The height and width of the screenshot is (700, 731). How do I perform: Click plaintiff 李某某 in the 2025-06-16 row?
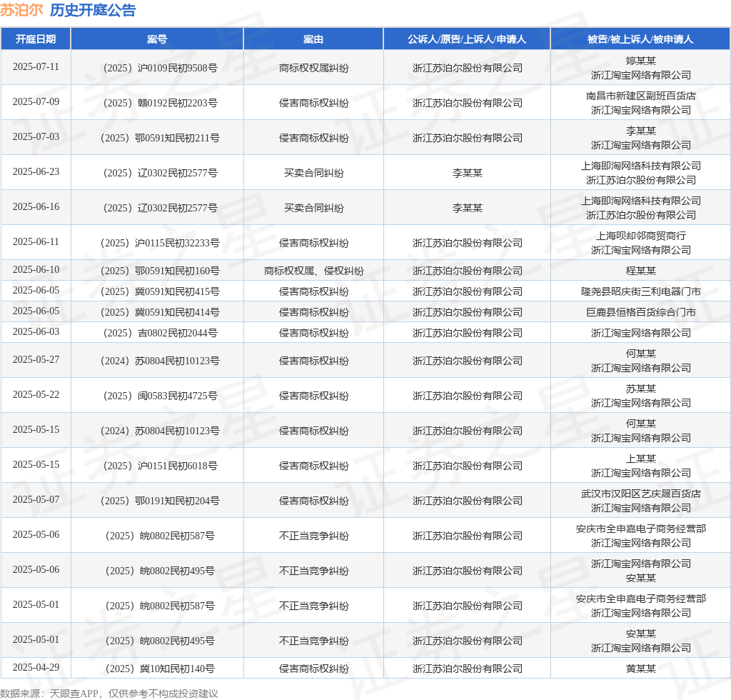coord(467,208)
